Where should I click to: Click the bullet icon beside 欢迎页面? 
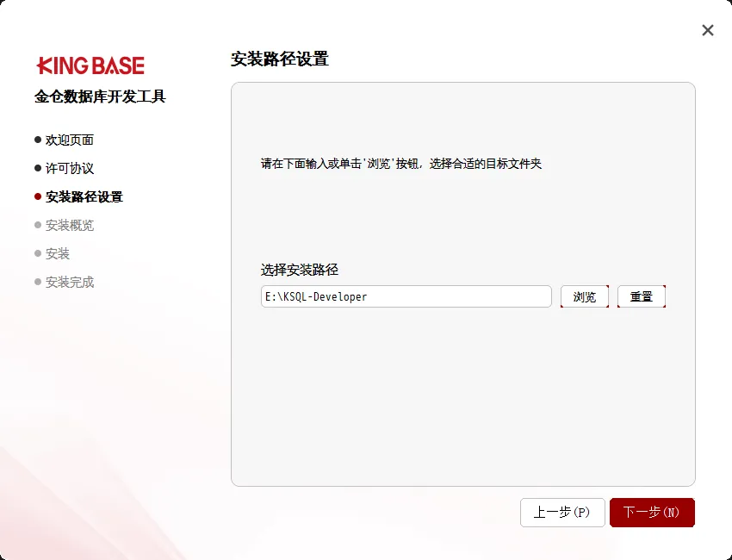click(36, 139)
